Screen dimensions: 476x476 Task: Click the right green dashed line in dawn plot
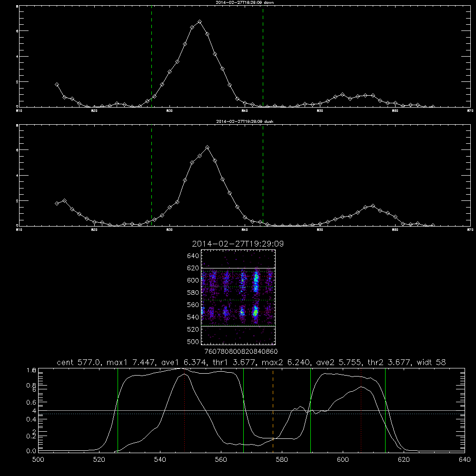(263, 56)
